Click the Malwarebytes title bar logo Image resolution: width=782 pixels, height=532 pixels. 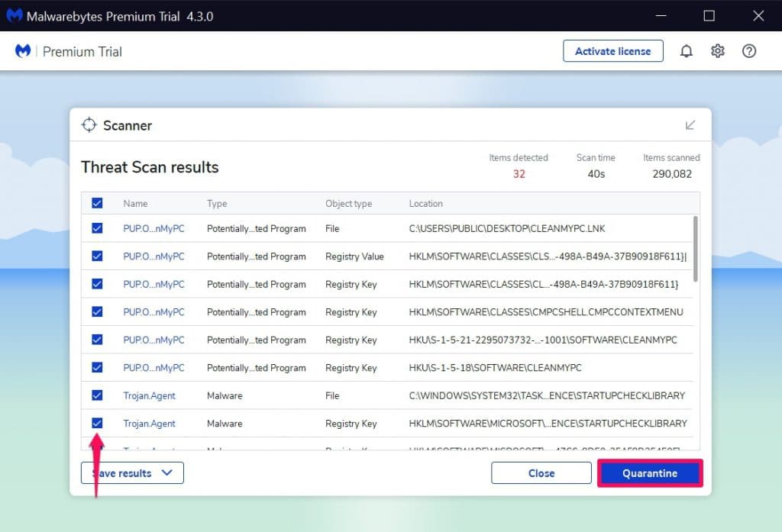(x=15, y=15)
